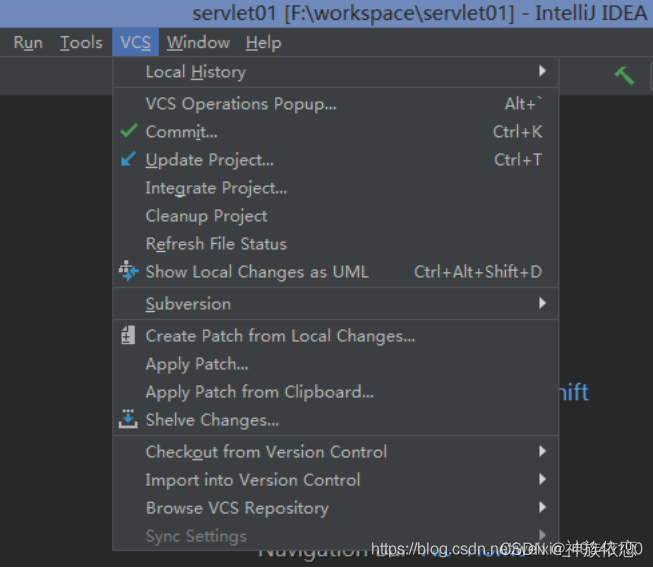Open the Window menu
Screen dimensions: 653x568
click(198, 43)
